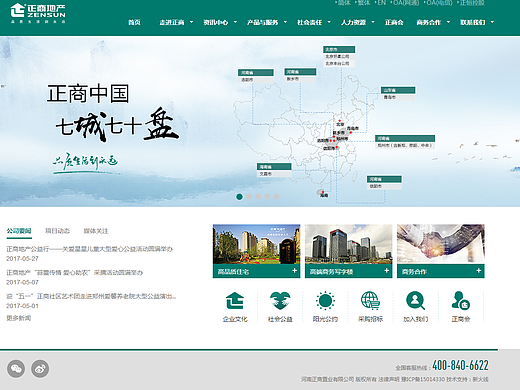This screenshot has height=390, width=520.
Task: Click the plus icon on 商务合作 card
Action: click(479, 271)
